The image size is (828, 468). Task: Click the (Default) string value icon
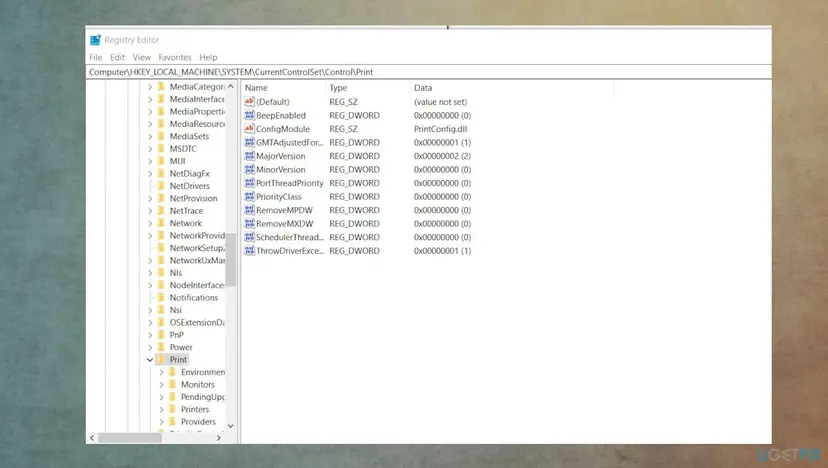[x=249, y=101]
